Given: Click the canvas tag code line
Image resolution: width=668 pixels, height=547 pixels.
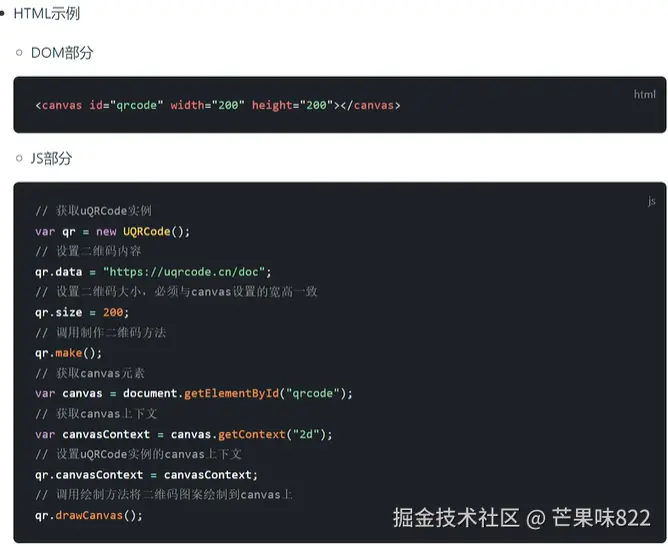Looking at the screenshot, I should pos(218,105).
